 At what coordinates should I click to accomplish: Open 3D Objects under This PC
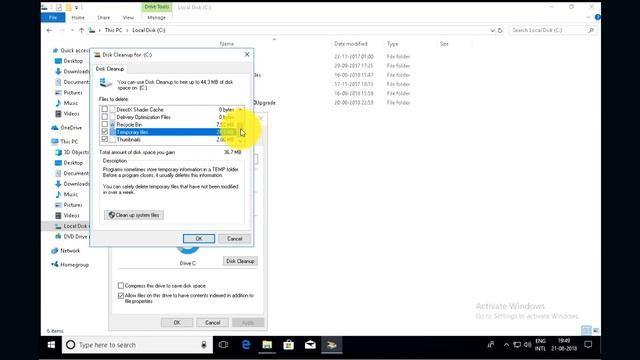pyautogui.click(x=72, y=152)
